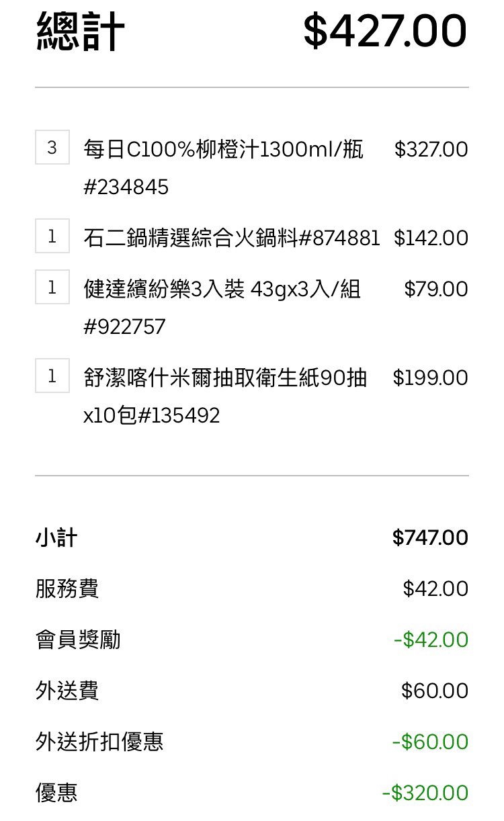This screenshot has width=504, height=821.
Task: Click the $79.00 item price
Action: (x=435, y=289)
